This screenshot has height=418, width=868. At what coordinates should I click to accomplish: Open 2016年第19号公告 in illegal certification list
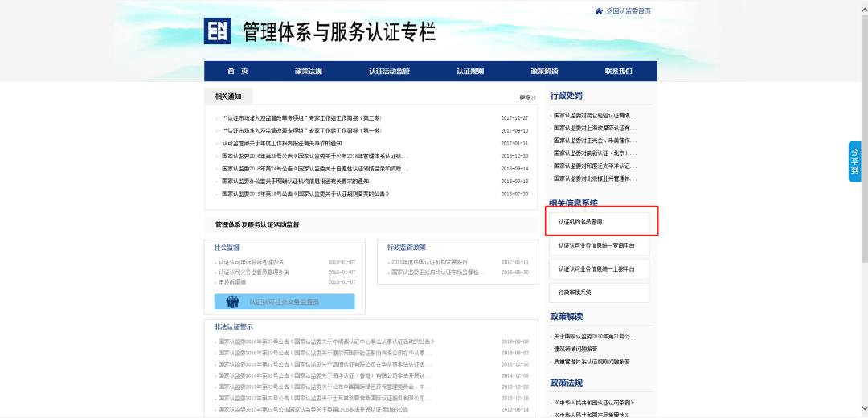(325, 353)
